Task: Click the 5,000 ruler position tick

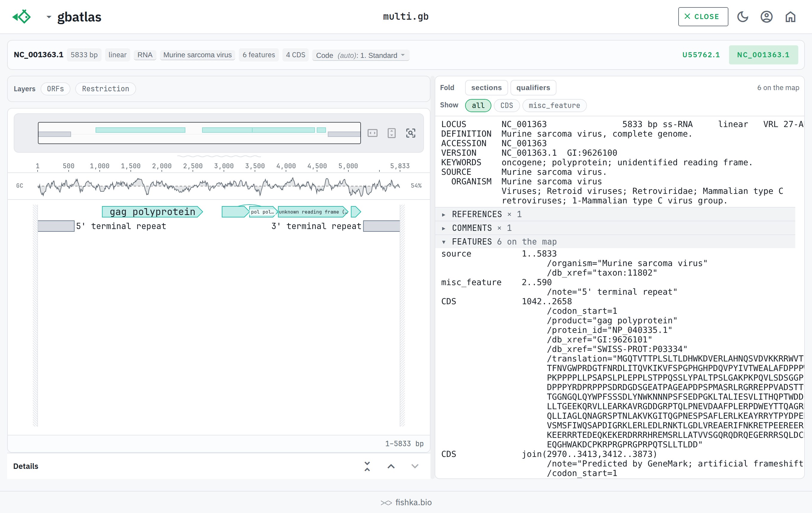Action: click(348, 166)
